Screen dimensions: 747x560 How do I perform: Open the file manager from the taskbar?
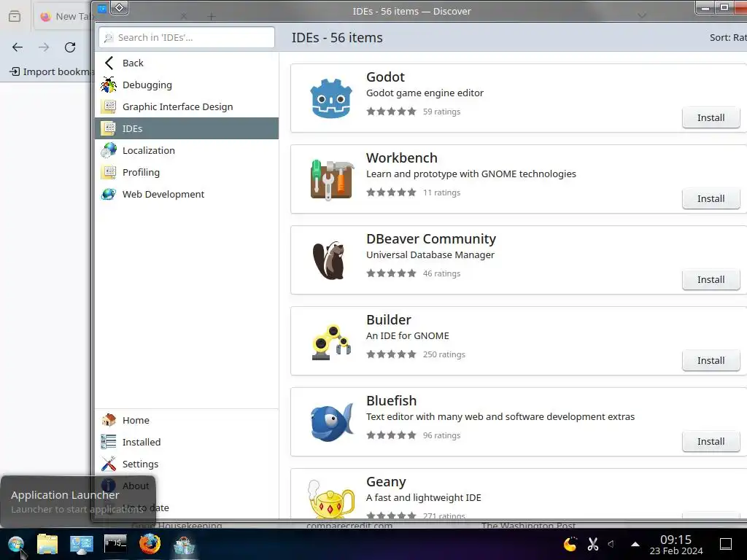[x=47, y=544]
